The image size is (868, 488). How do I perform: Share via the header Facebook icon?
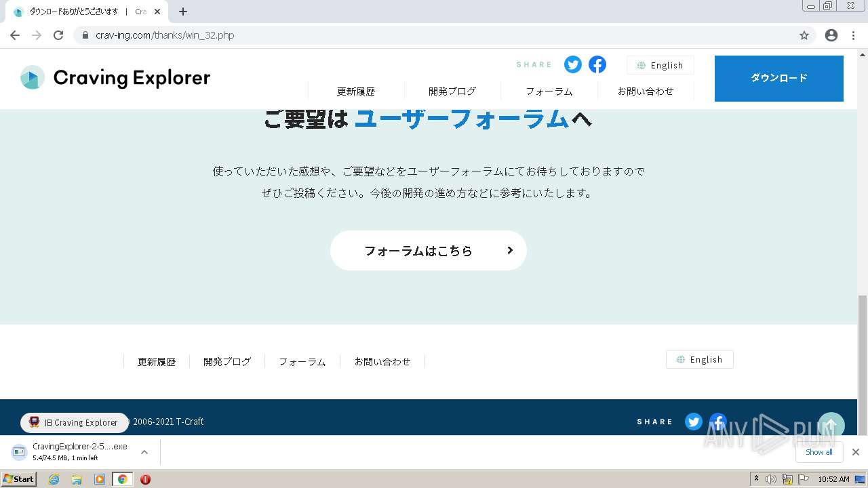(x=597, y=64)
